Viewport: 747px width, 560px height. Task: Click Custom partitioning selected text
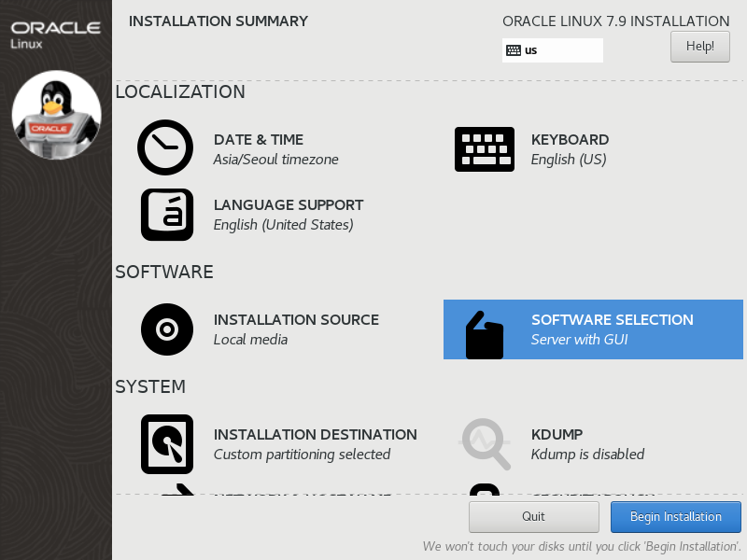pyautogui.click(x=302, y=455)
